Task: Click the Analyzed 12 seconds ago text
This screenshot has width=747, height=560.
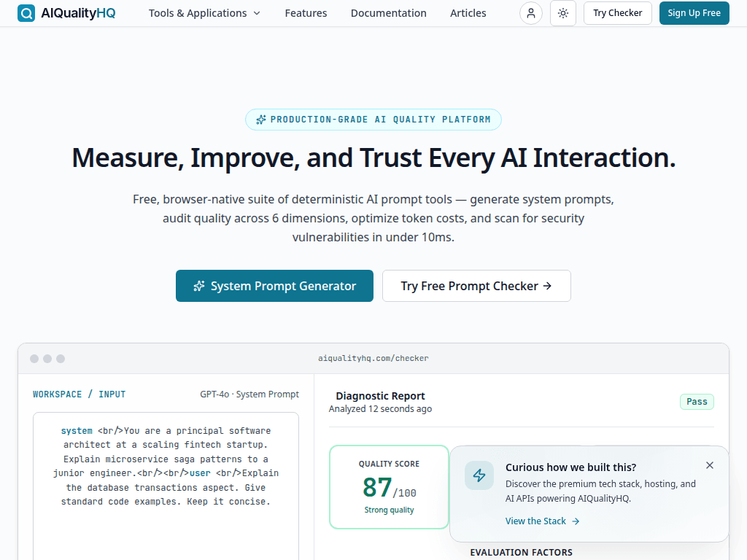Action: pos(380,408)
